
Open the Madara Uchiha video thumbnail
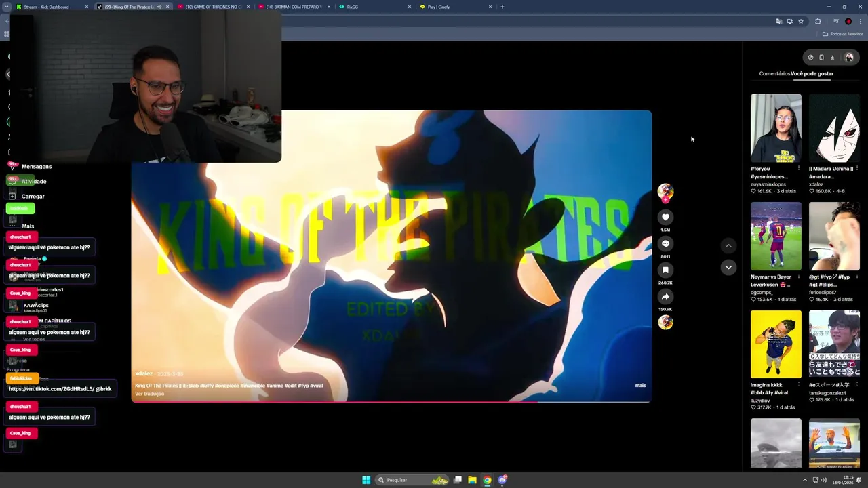click(834, 128)
